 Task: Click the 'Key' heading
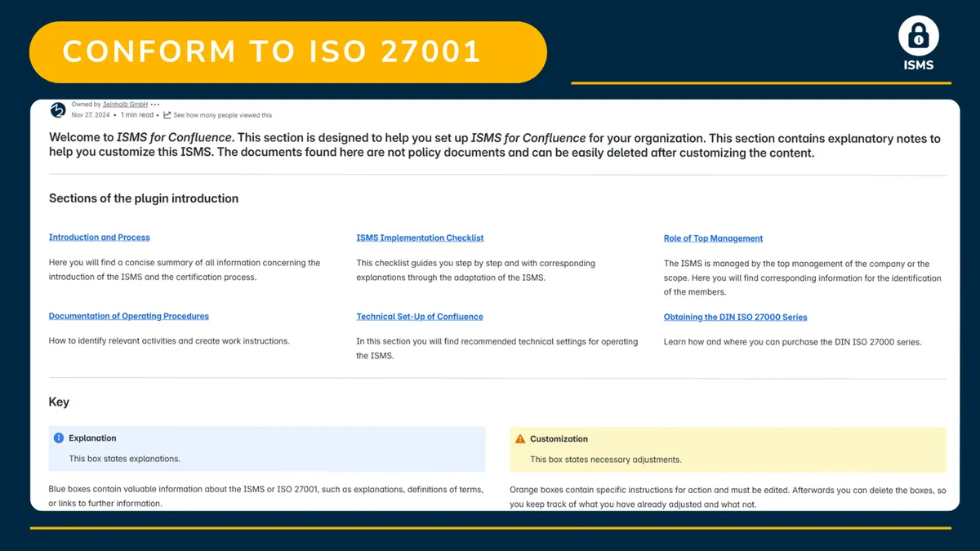coord(59,402)
